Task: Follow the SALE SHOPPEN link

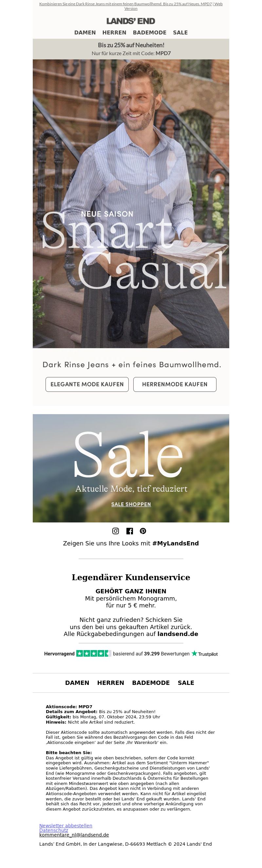Action: [x=131, y=504]
